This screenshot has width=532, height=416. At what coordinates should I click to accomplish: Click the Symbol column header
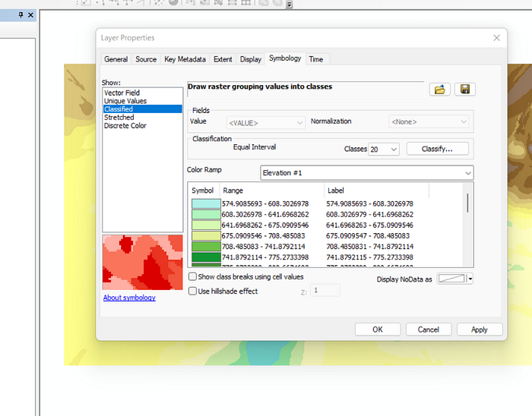tap(203, 191)
